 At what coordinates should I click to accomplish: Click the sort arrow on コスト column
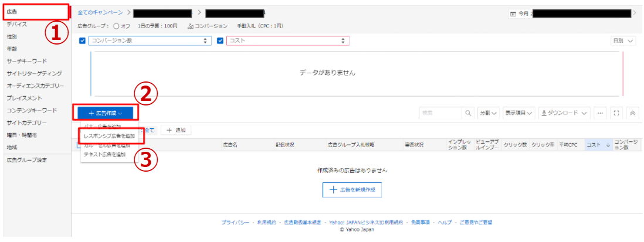coord(607,145)
